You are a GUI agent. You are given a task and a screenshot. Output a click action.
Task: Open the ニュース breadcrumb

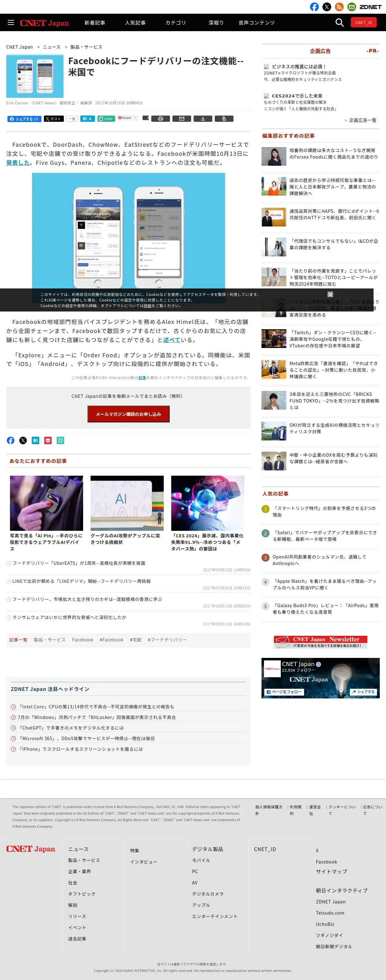coord(52,47)
